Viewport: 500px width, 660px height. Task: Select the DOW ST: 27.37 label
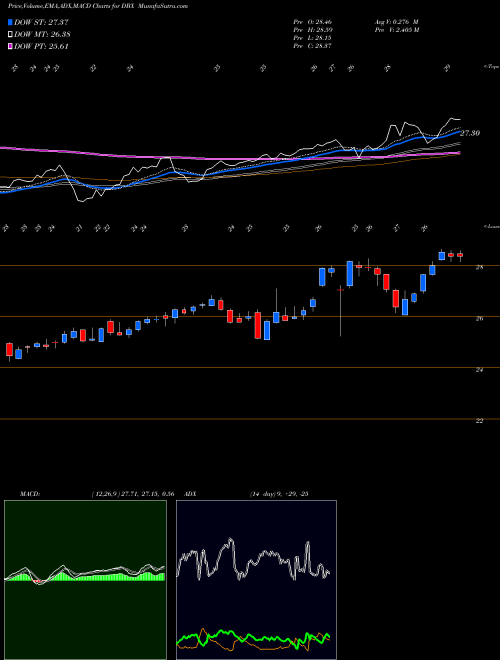[x=41, y=22]
